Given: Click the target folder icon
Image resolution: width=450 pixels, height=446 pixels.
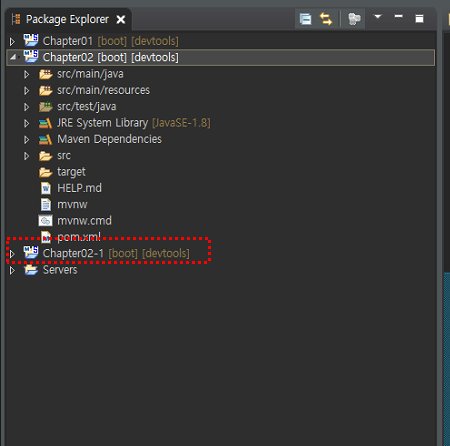Looking at the screenshot, I should tap(46, 172).
